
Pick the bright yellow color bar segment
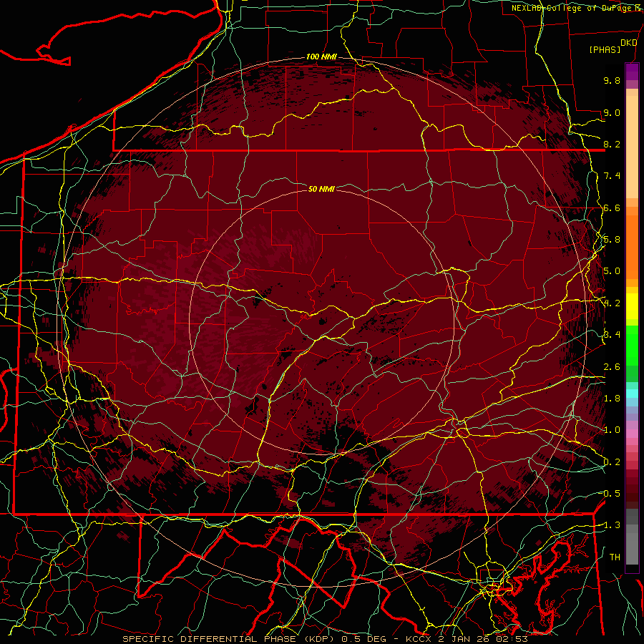pyautogui.click(x=632, y=306)
